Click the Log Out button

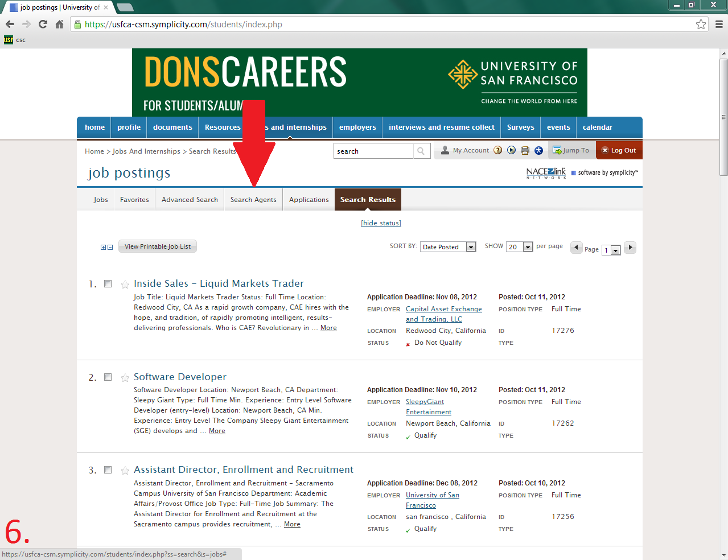click(x=619, y=150)
